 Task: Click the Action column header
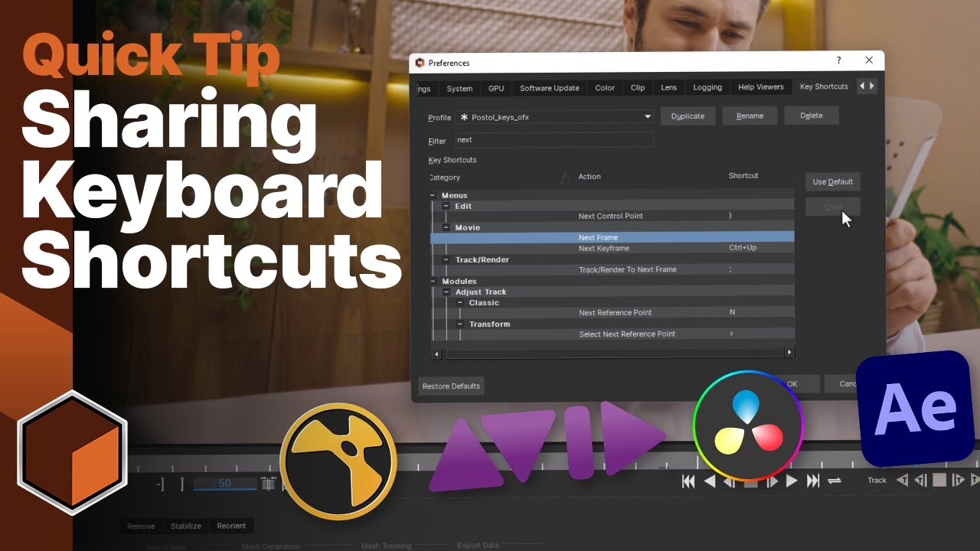pyautogui.click(x=590, y=177)
